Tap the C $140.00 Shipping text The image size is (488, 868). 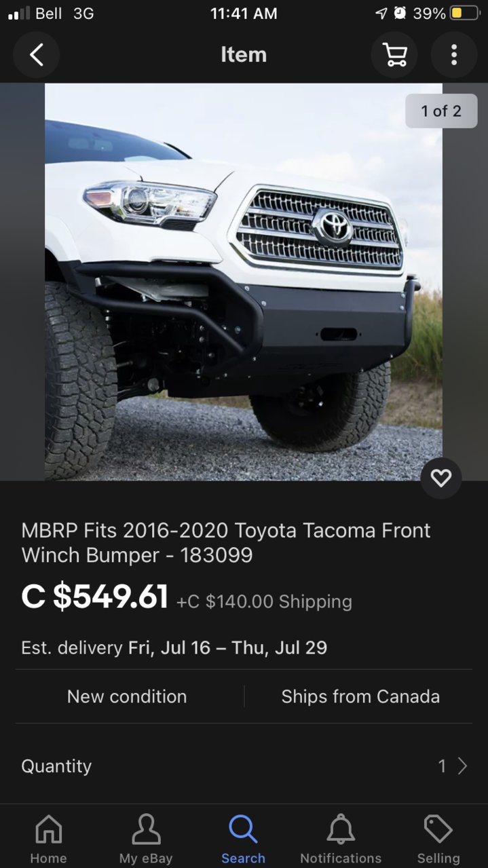click(264, 601)
